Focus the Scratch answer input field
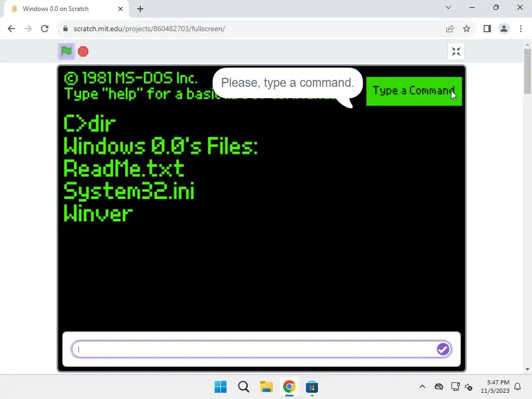This screenshot has height=399, width=532. [261, 349]
